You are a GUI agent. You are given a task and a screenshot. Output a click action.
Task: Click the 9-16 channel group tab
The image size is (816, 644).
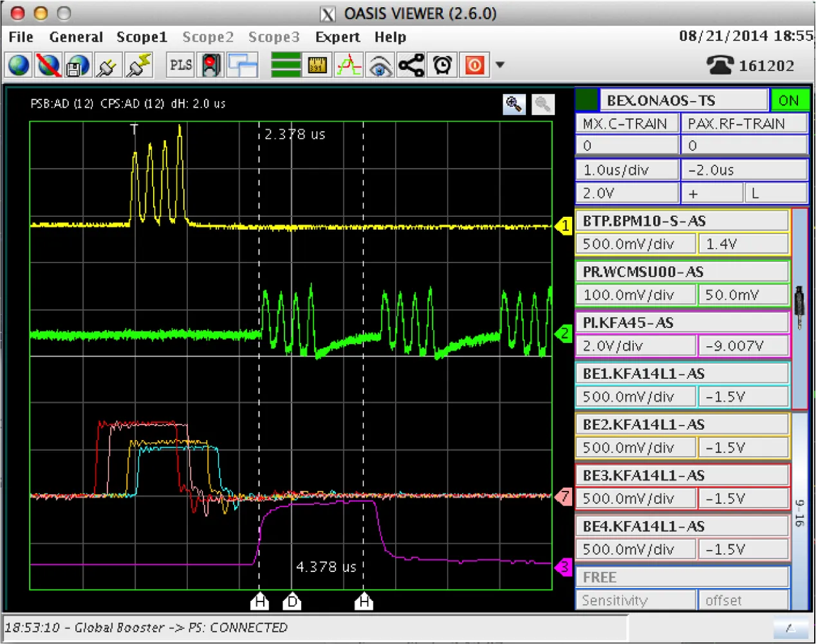(800, 511)
